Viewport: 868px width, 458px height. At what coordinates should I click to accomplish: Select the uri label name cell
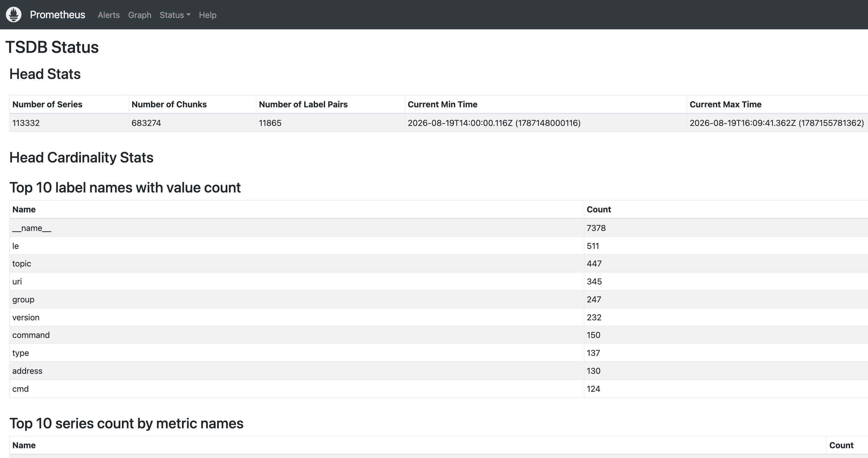(x=296, y=282)
